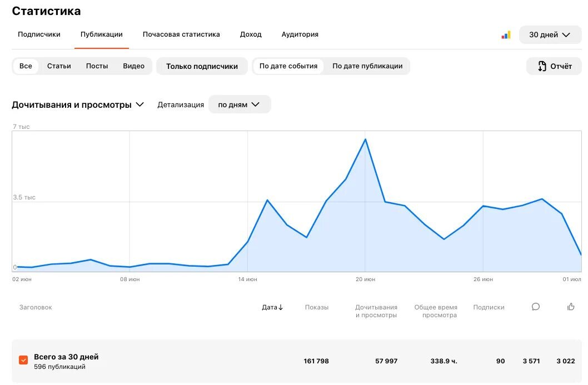This screenshot has width=588, height=385.
Task: Uncheck the Всего за 30 дней checkbox
Action: [x=23, y=360]
